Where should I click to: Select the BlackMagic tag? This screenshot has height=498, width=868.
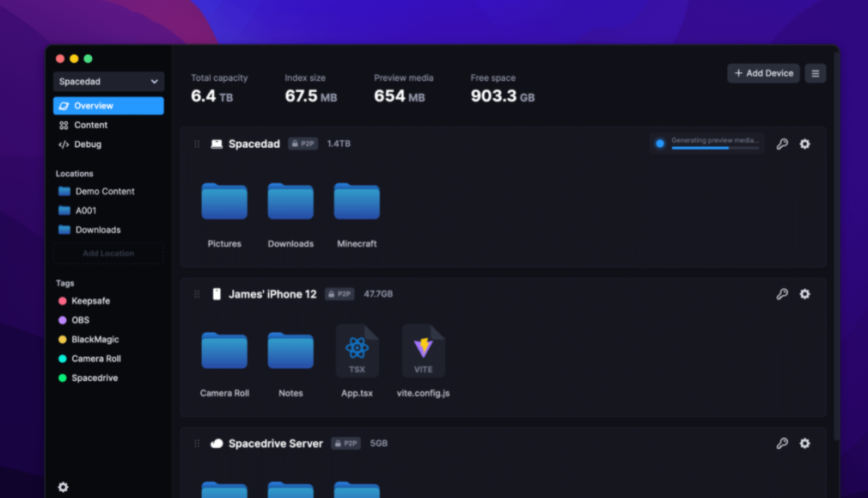89,340
